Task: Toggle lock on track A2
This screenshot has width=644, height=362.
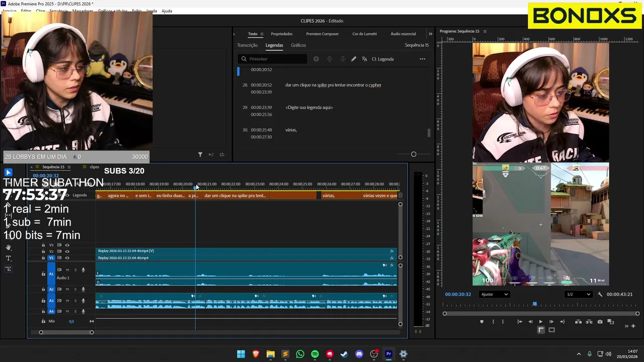Action: tap(43, 290)
